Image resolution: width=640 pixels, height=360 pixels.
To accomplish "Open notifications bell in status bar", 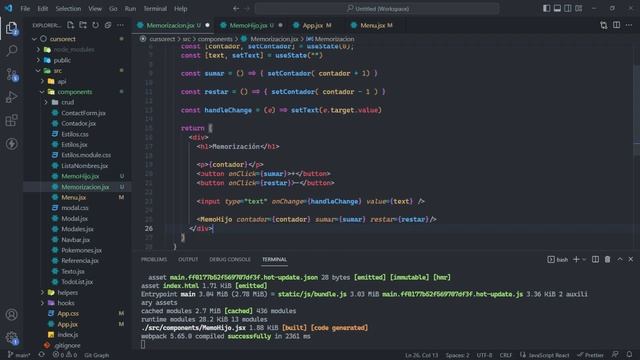I will (629, 355).
